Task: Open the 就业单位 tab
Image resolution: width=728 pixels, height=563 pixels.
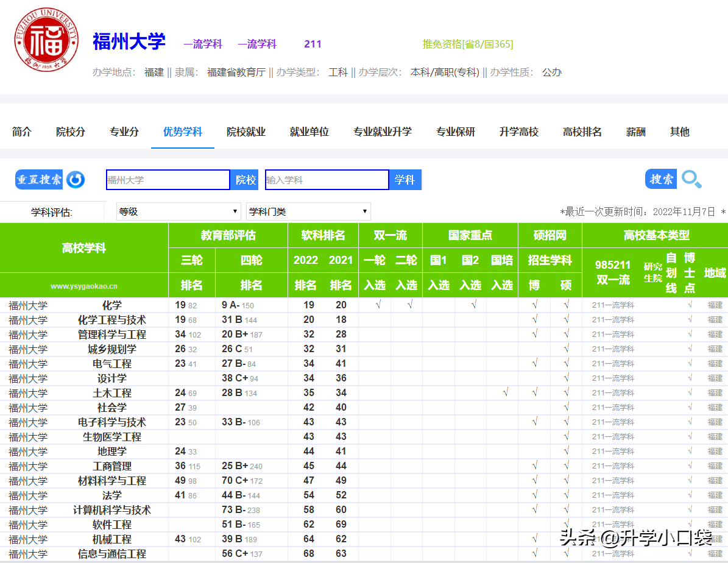Action: coord(309,132)
